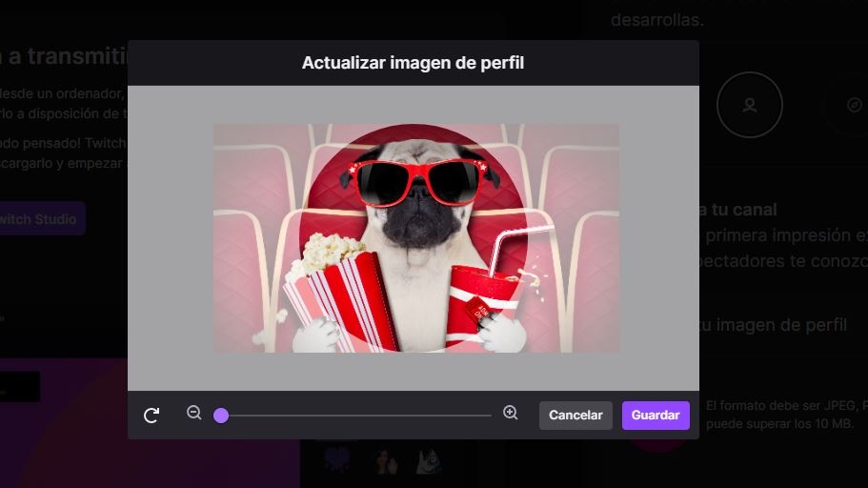The image size is (868, 488).
Task: Click the dimmed raised-hands emote below the dialog
Action: pos(387,461)
